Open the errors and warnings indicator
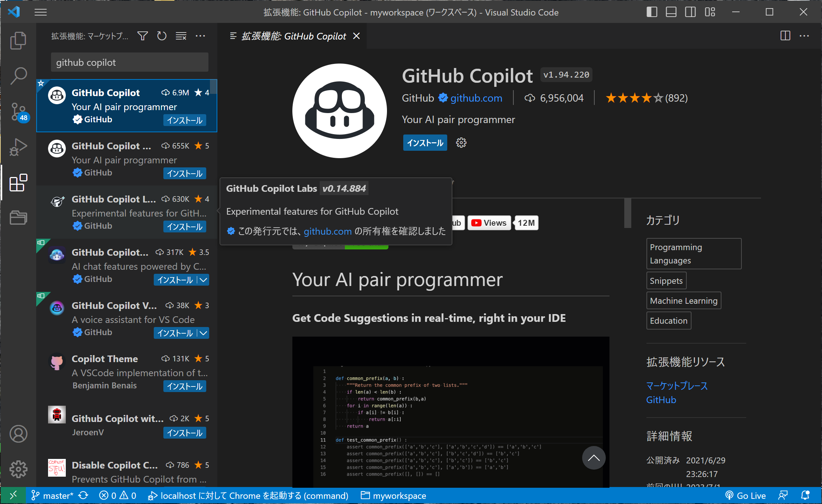Viewport: 822px width, 504px height. (118, 496)
